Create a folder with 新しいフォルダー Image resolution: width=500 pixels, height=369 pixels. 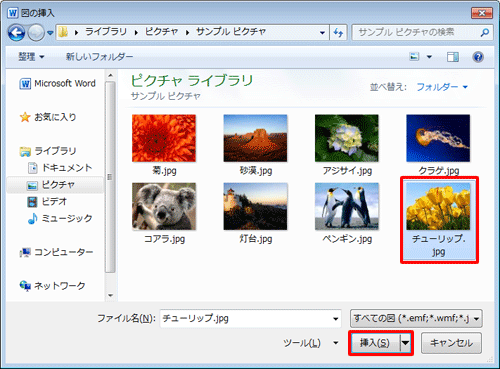[x=99, y=57]
